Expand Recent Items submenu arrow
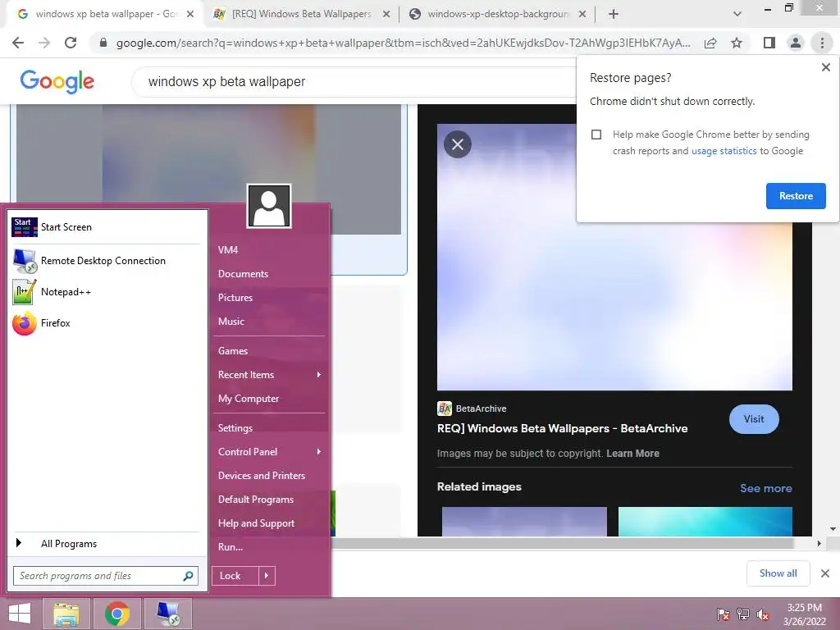840x630 pixels. pyautogui.click(x=319, y=374)
